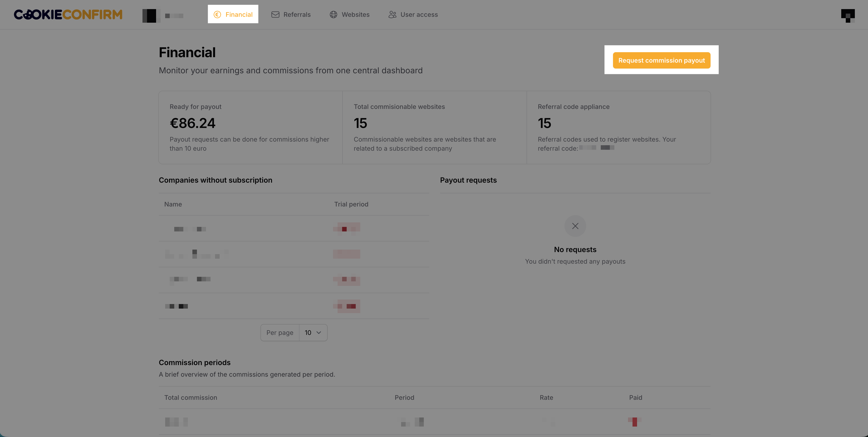
Task: Click the X icon above No requests
Action: coord(575,226)
